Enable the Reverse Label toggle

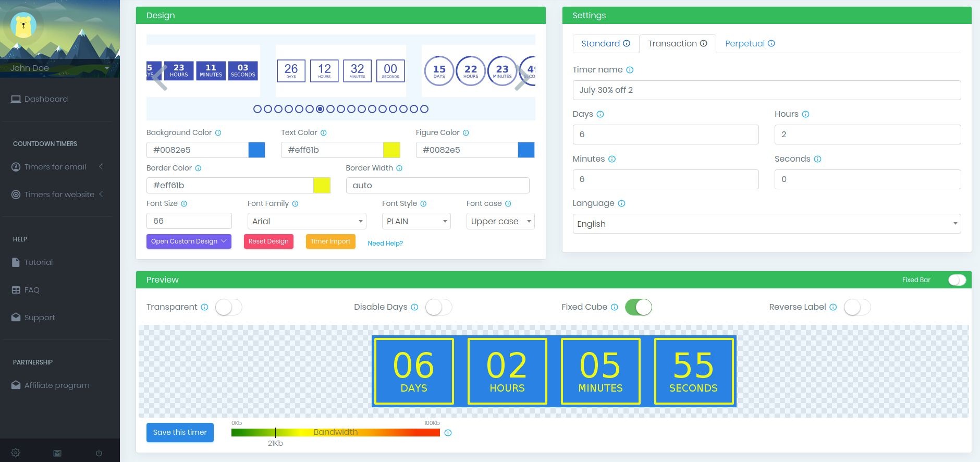[857, 307]
